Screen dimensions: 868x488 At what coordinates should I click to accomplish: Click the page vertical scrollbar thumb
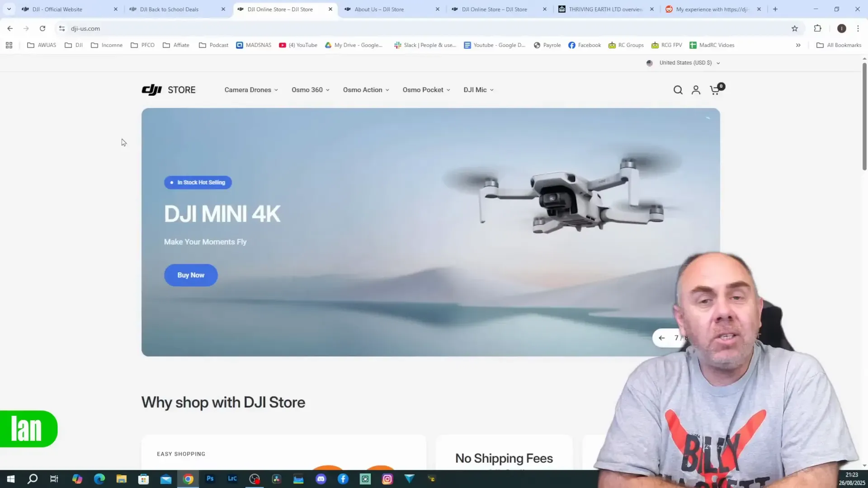(x=864, y=116)
